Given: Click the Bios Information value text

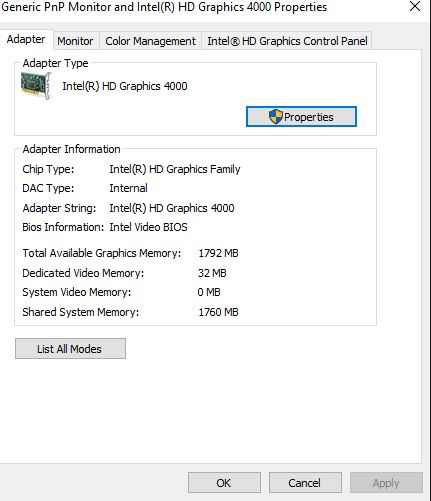Looking at the screenshot, I should 148,227.
